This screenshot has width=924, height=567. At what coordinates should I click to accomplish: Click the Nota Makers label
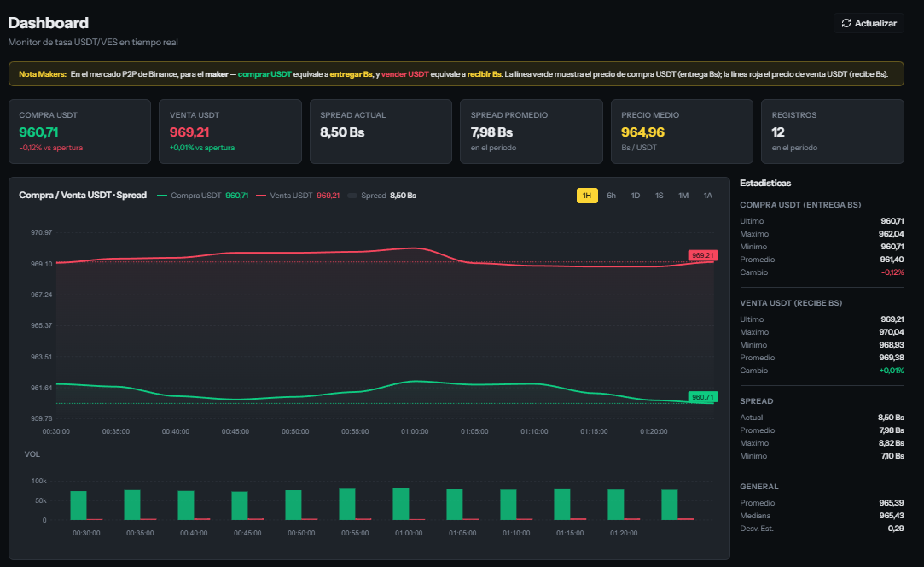43,74
